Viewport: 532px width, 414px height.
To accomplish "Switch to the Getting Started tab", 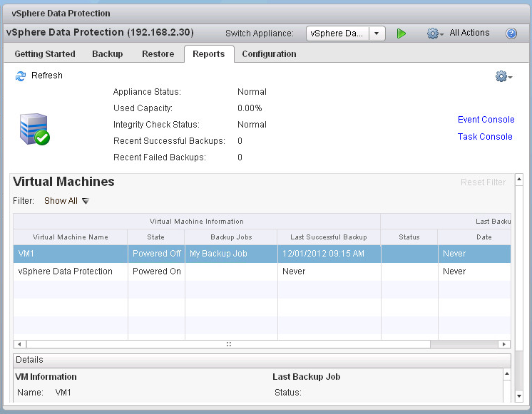I will [x=45, y=54].
